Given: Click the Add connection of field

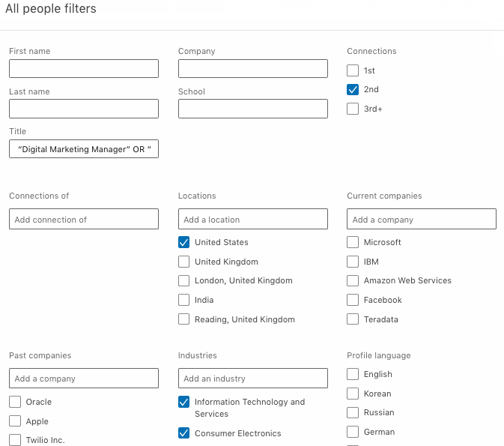Looking at the screenshot, I should click(84, 219).
